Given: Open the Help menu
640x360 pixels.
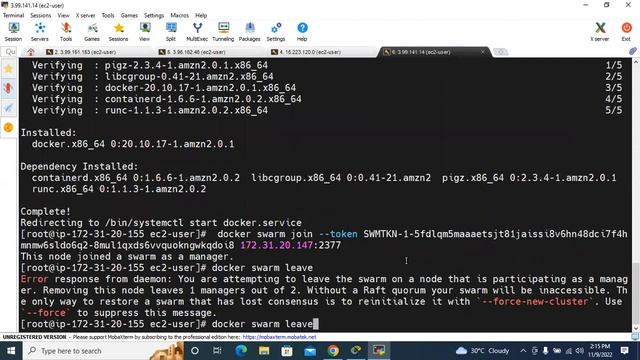Looking at the screenshot, I should point(201,15).
